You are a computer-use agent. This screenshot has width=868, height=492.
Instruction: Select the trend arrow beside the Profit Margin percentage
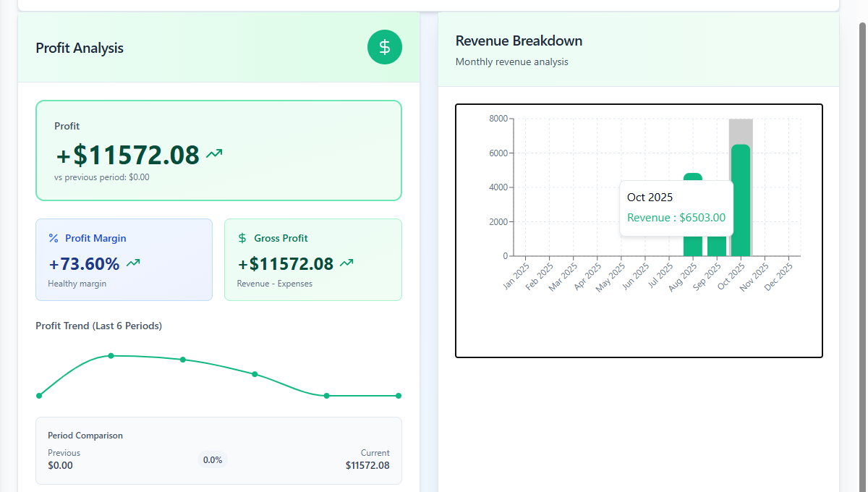click(133, 263)
